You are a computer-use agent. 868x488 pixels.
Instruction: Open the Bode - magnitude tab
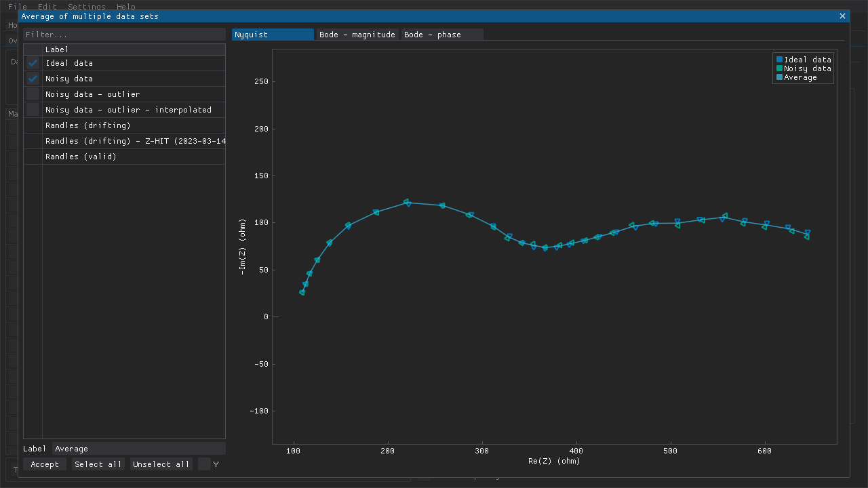tap(357, 35)
